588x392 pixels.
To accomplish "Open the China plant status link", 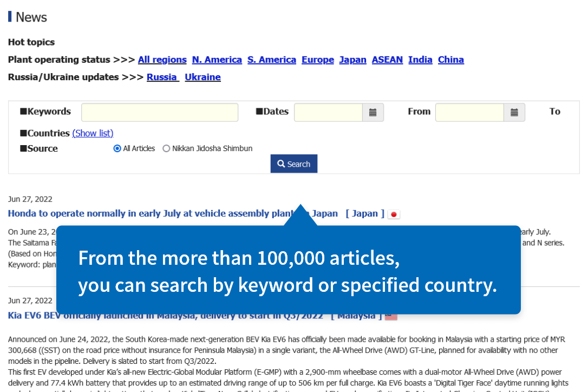I will click(x=451, y=60).
